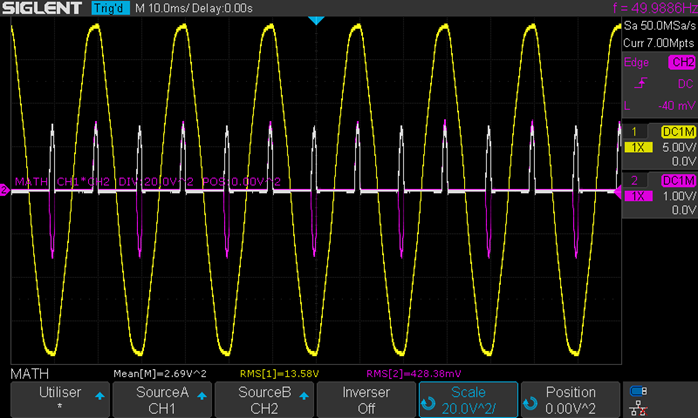Image resolution: width=699 pixels, height=419 pixels.
Task: Click the CH2 trigger source badge
Action: coord(682,62)
